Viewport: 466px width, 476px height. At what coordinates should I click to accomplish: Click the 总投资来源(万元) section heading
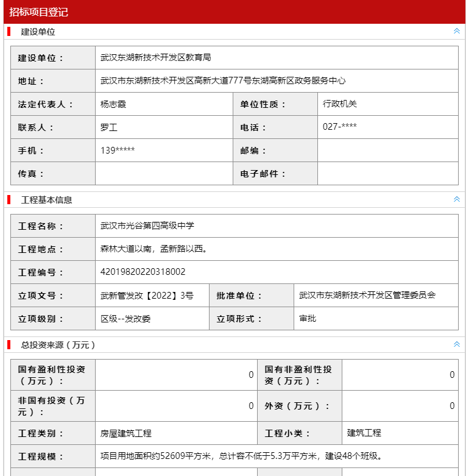pos(58,345)
